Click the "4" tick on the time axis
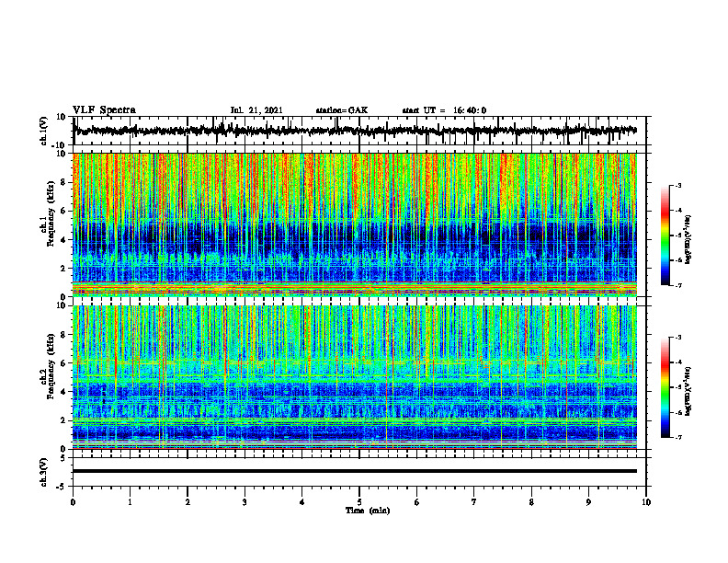Screen dimensions: 728x563 point(302,502)
